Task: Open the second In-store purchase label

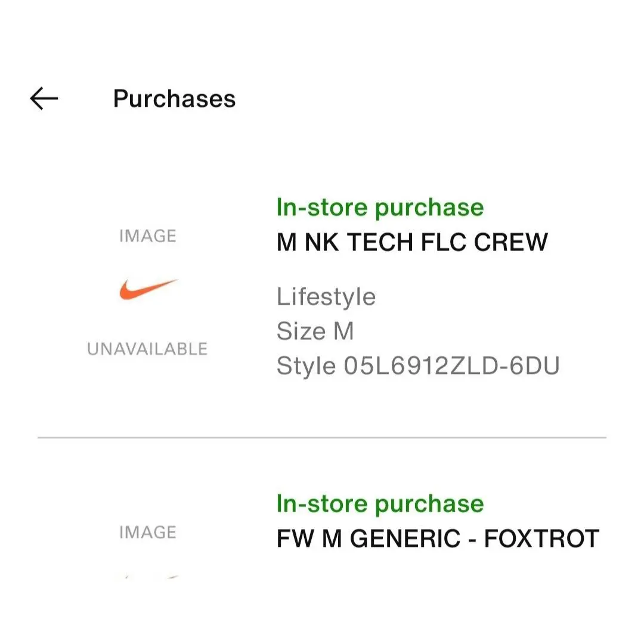Action: tap(380, 503)
